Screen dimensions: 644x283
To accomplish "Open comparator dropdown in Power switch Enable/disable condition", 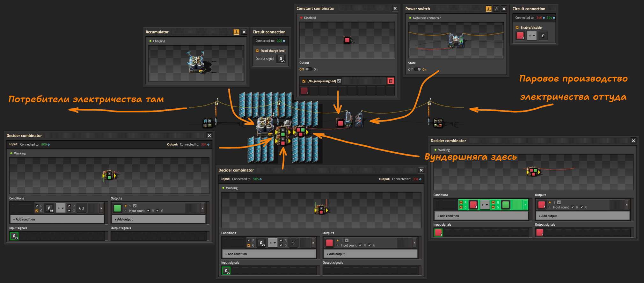I will 532,36.
